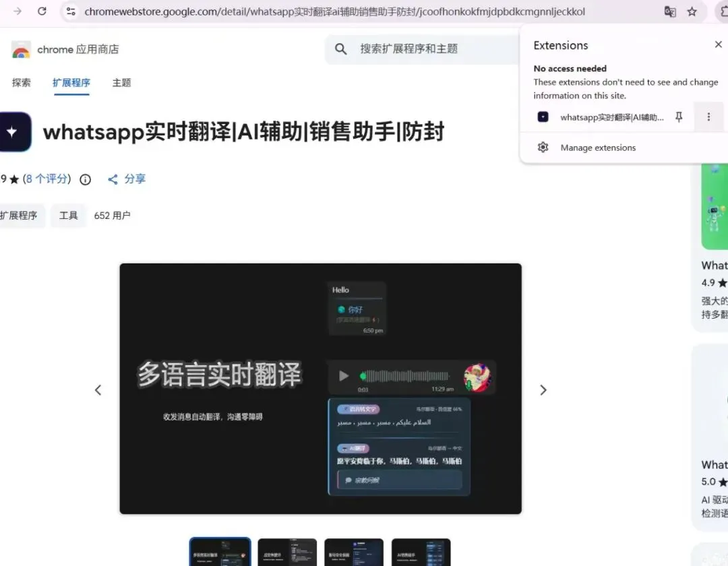The image size is (728, 566).
Task: Click the extension title whatsapp实时翻译|AI辅助|销售助手|防封
Action: (x=244, y=132)
